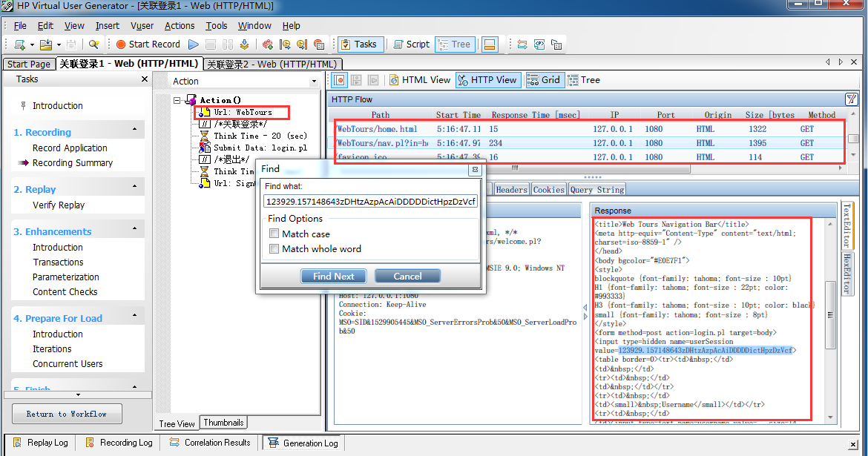Screen dimensions: 868x456
Task: Select HTTP View
Action: point(488,80)
